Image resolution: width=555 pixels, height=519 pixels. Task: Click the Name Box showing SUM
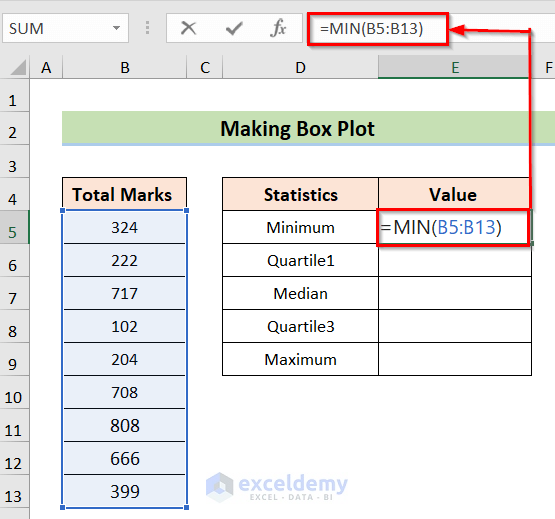tap(65, 28)
